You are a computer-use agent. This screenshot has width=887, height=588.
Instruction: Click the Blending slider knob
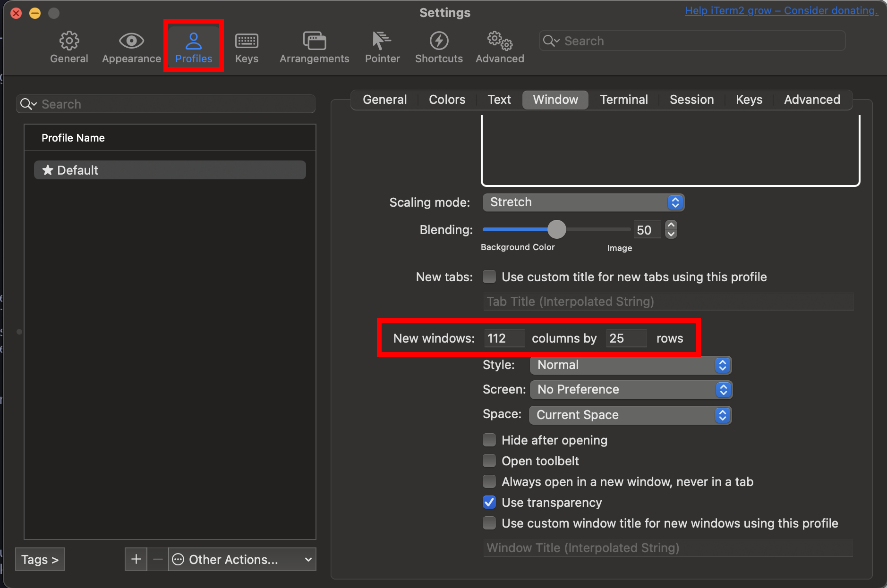click(557, 229)
